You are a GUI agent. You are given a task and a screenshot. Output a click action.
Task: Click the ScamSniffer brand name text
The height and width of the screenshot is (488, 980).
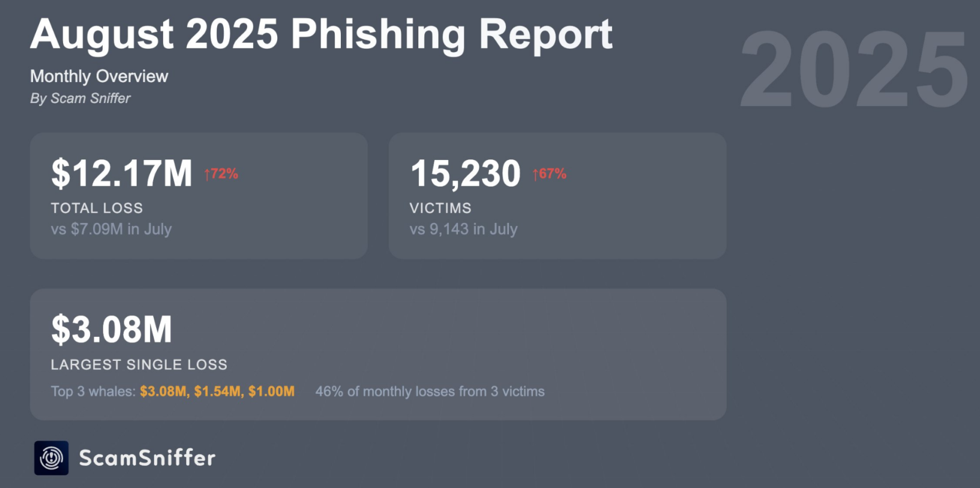point(147,458)
